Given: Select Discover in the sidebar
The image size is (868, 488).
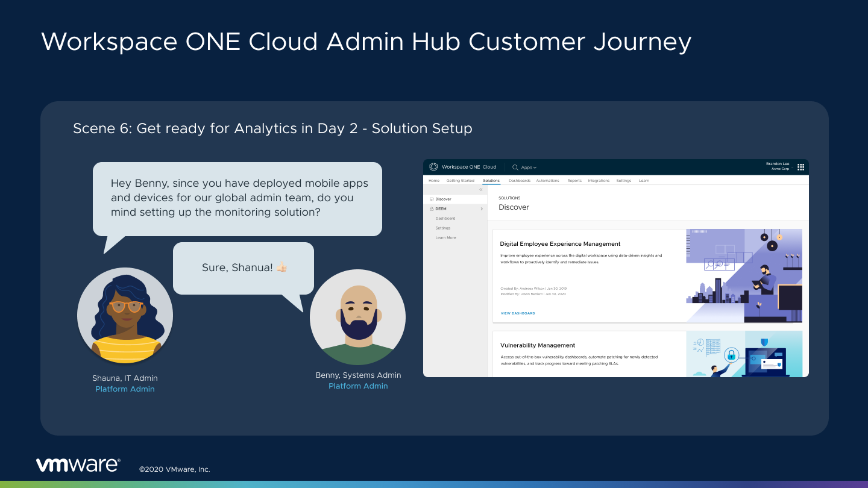Looking at the screenshot, I should [455, 199].
